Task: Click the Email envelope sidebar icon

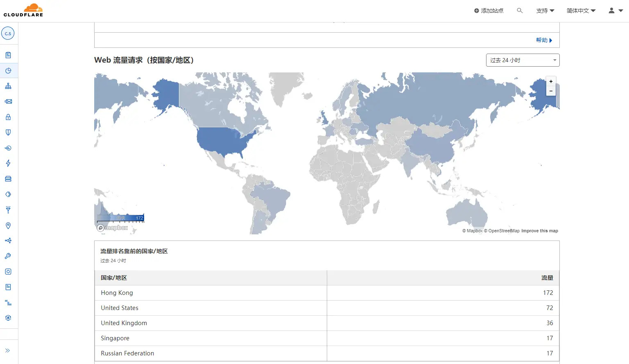Action: coord(8,101)
